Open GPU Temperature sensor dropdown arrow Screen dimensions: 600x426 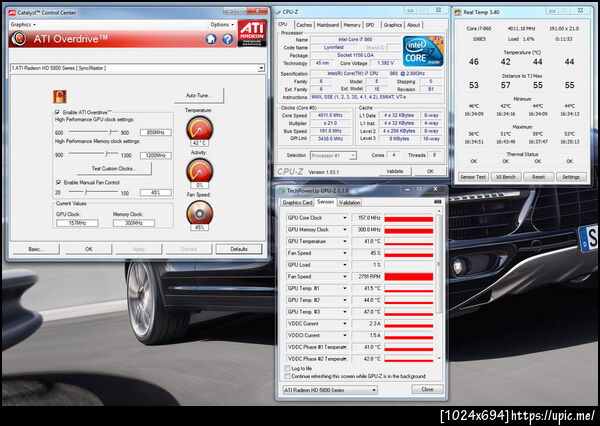345,242
